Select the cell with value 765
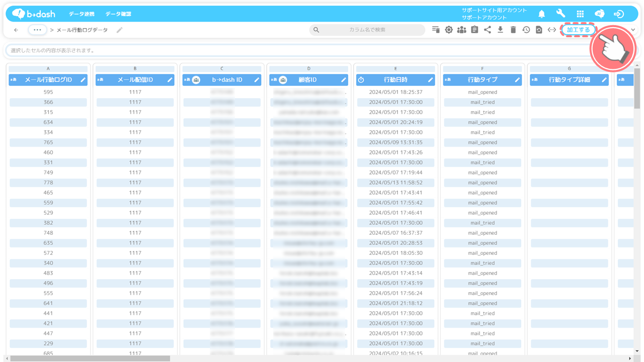 pos(48,142)
